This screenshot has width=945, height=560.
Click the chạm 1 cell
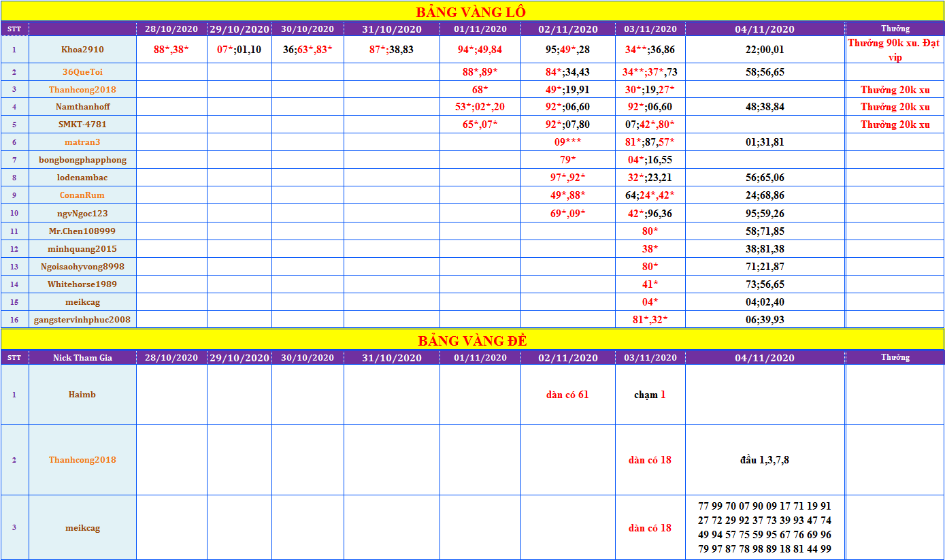(x=650, y=395)
